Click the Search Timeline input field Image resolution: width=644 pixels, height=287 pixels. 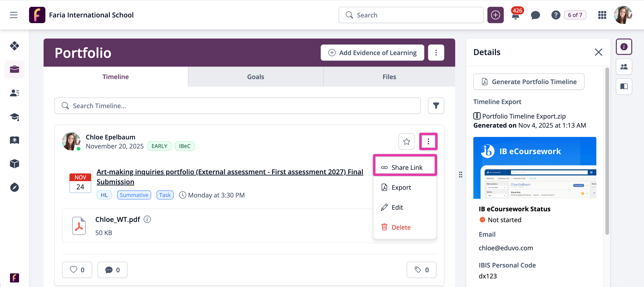[237, 106]
